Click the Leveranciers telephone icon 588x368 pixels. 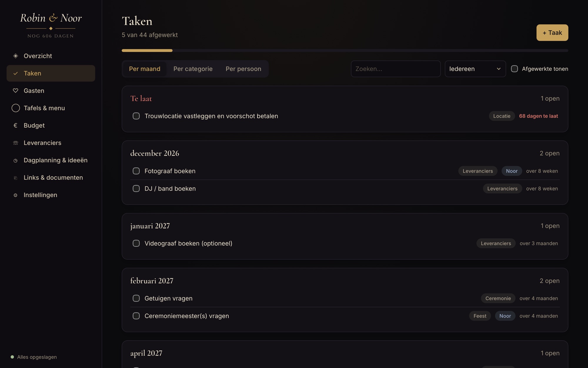coord(16,143)
